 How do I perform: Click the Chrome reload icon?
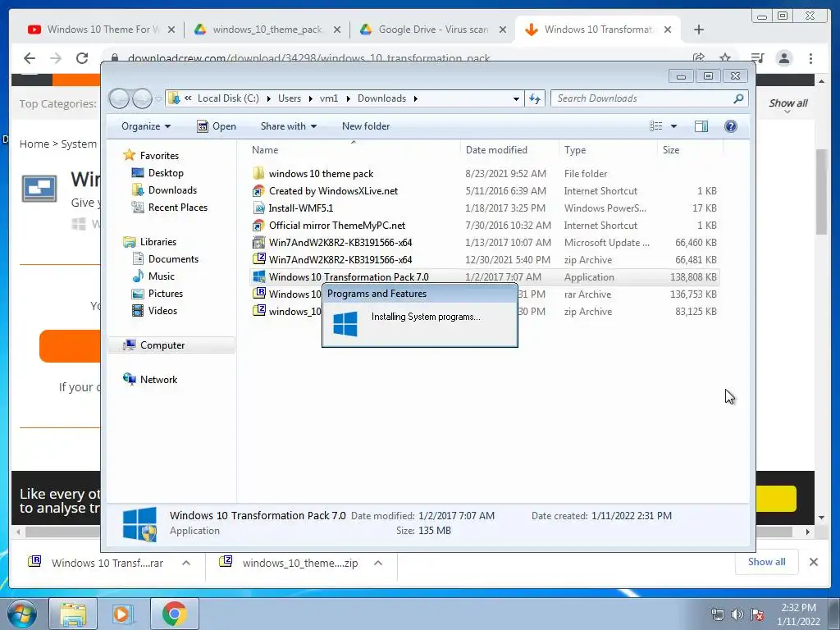(x=82, y=58)
